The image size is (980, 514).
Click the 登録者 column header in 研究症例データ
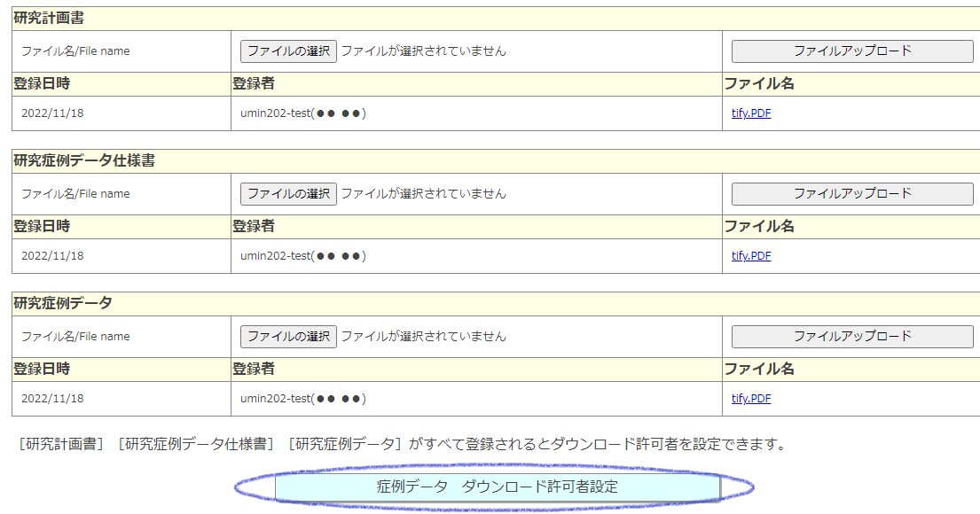click(254, 370)
